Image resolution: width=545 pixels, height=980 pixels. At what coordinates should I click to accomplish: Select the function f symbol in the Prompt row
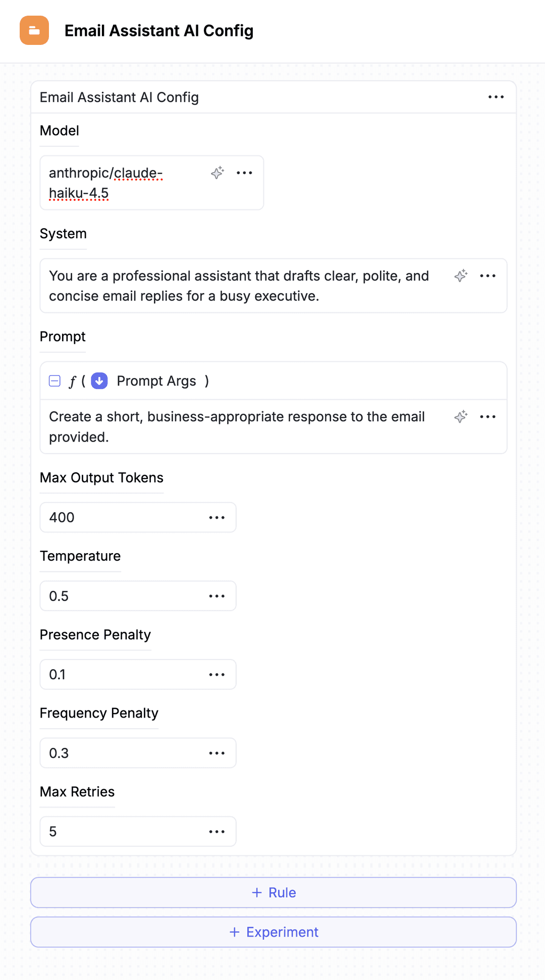click(72, 380)
